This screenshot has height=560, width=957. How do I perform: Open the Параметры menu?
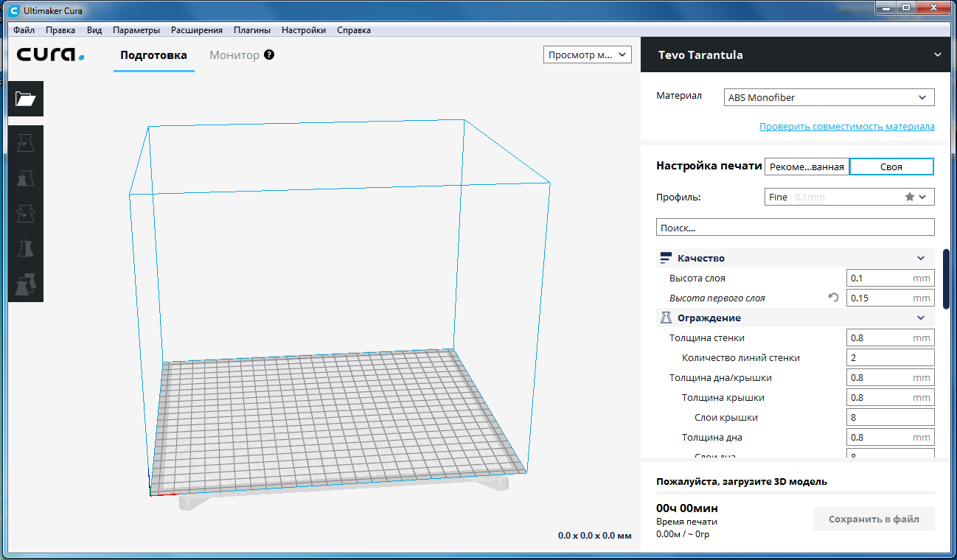pos(136,30)
